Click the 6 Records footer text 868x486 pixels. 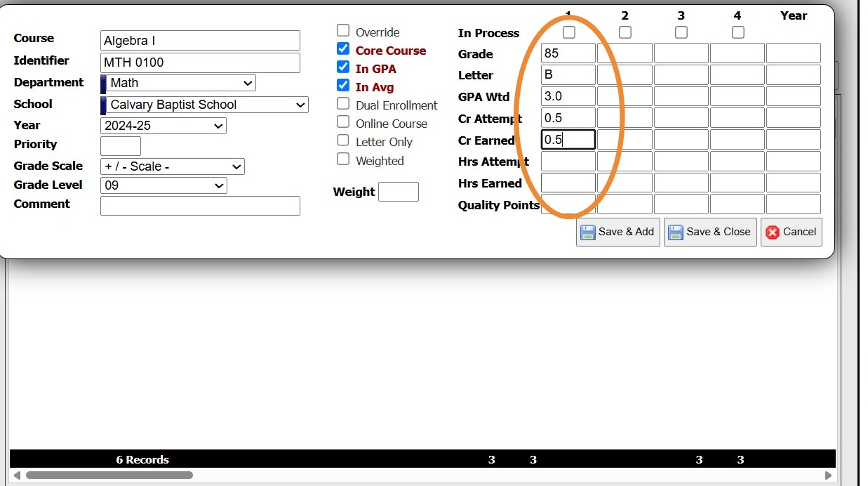142,460
